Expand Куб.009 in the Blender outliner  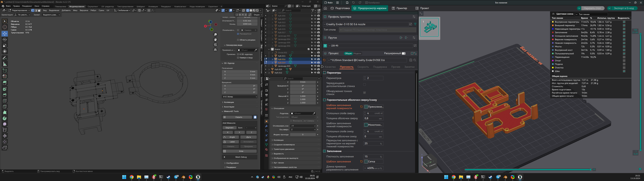point(269,70)
